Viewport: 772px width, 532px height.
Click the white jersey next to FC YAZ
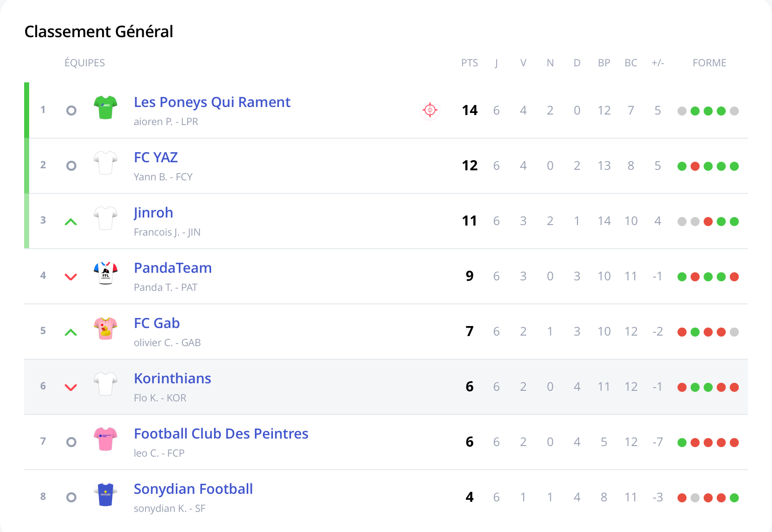click(x=106, y=163)
